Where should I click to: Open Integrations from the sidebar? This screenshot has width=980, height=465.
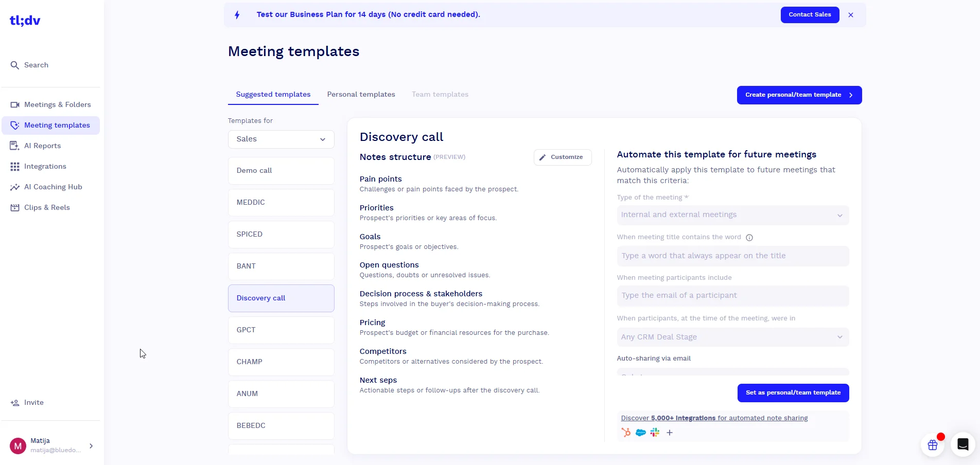pyautogui.click(x=15, y=166)
